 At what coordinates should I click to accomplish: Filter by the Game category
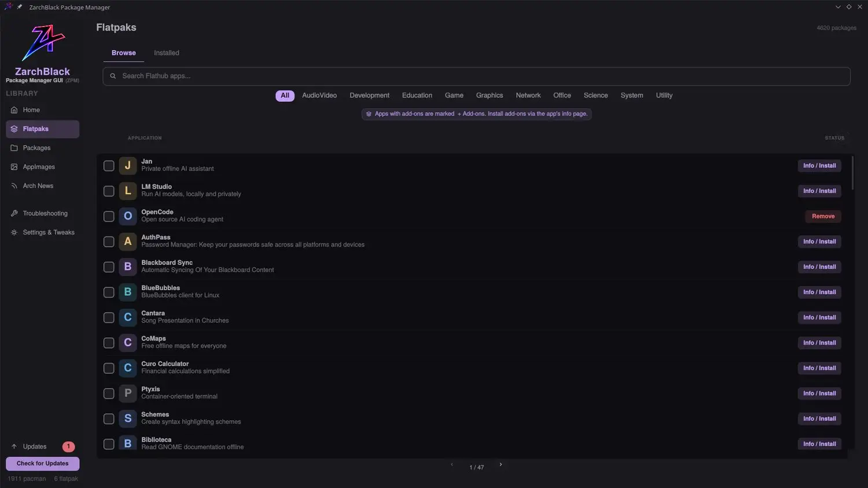pyautogui.click(x=454, y=96)
